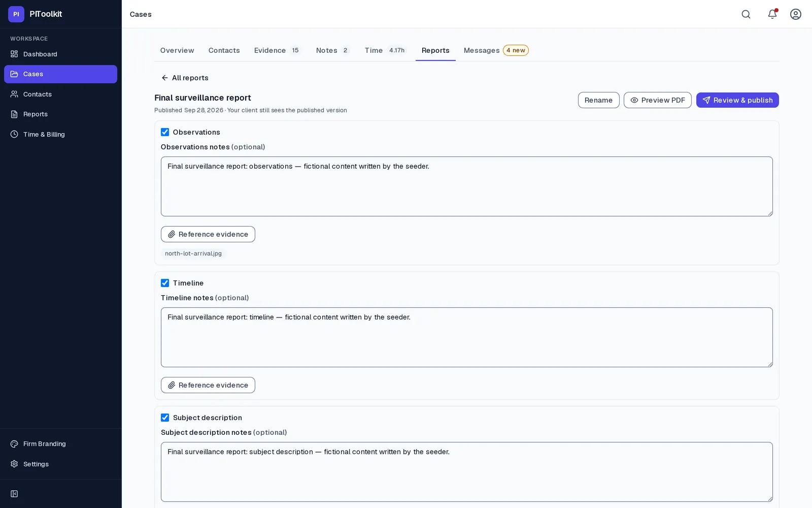This screenshot has width=812, height=508.
Task: Open Reports in the sidebar
Action: click(x=60, y=114)
